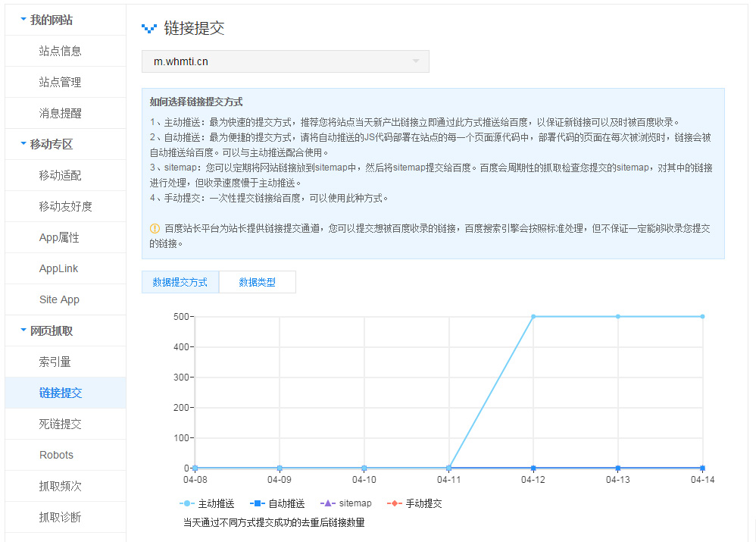
Task: Click the 04-11 data point at 0
Action: pos(449,468)
